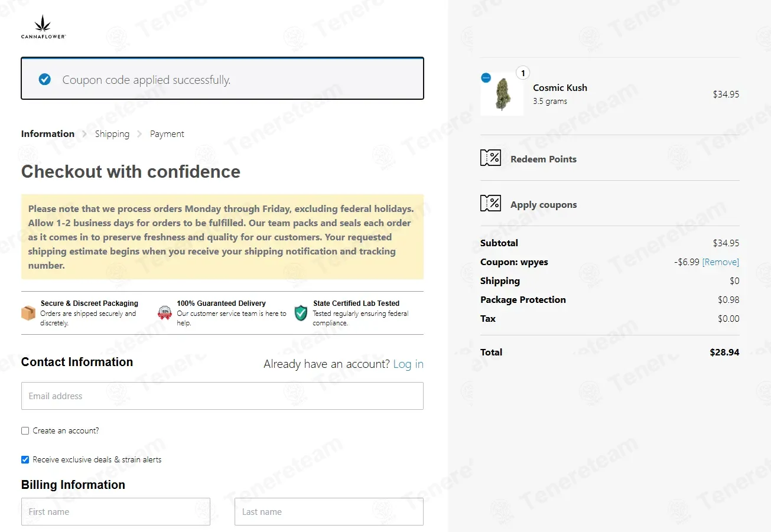The height and width of the screenshot is (532, 771).
Task: Focus the First name field
Action: pyautogui.click(x=116, y=511)
